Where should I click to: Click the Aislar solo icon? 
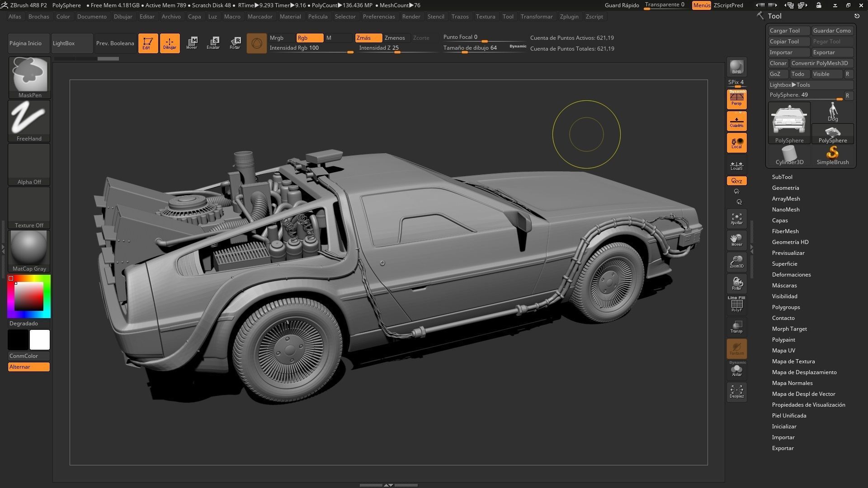pyautogui.click(x=736, y=370)
